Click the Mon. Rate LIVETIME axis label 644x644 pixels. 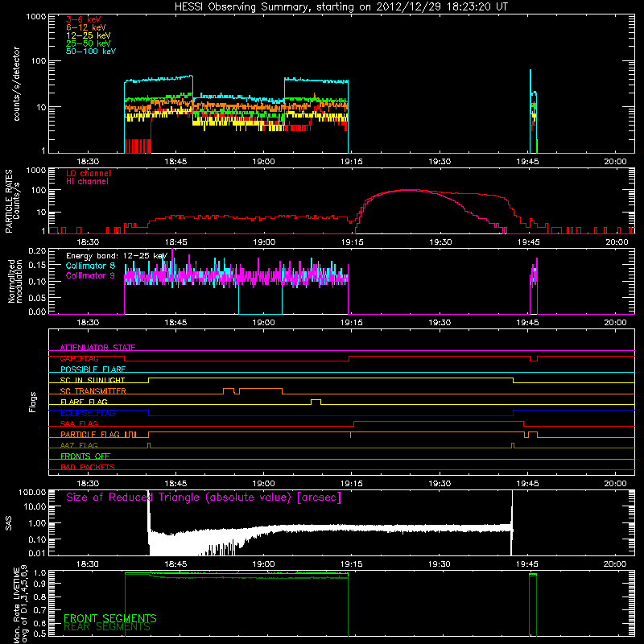coord(19,605)
